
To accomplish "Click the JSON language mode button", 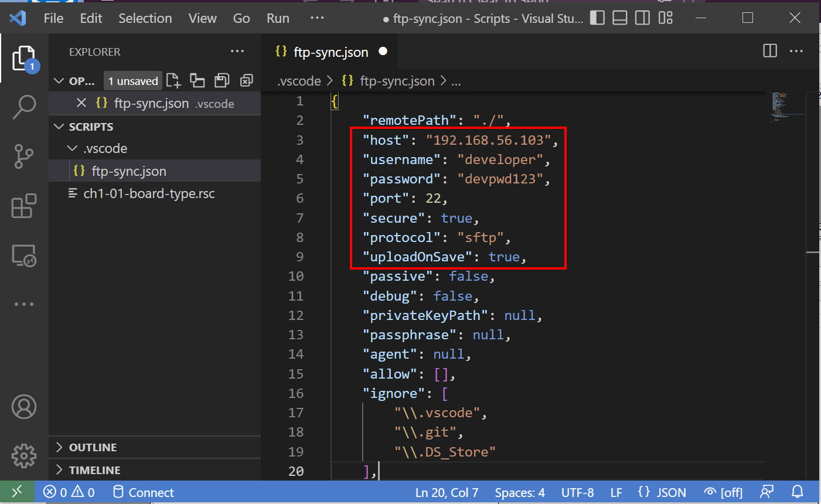I will (662, 492).
